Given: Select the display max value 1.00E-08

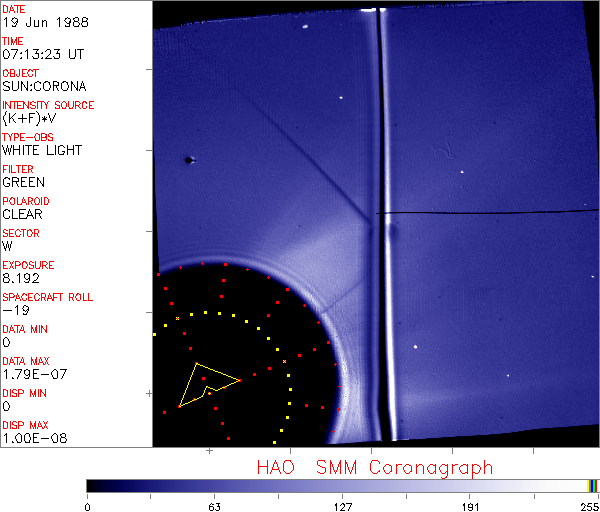Looking at the screenshot, I should [x=34, y=438].
